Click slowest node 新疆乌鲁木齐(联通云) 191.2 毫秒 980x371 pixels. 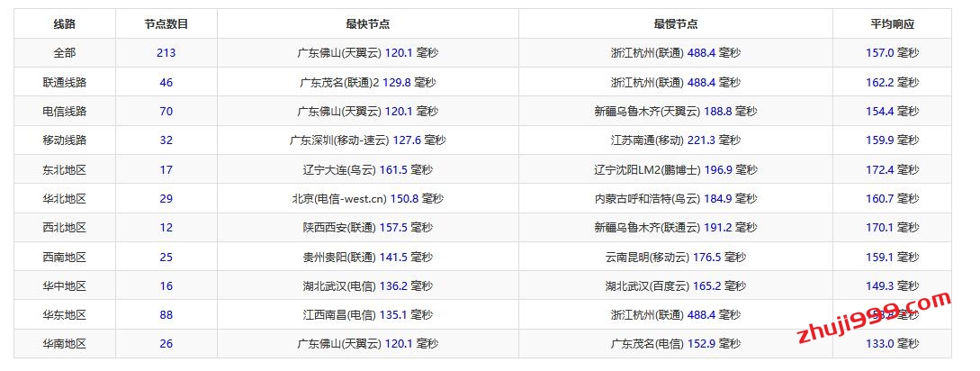(676, 228)
